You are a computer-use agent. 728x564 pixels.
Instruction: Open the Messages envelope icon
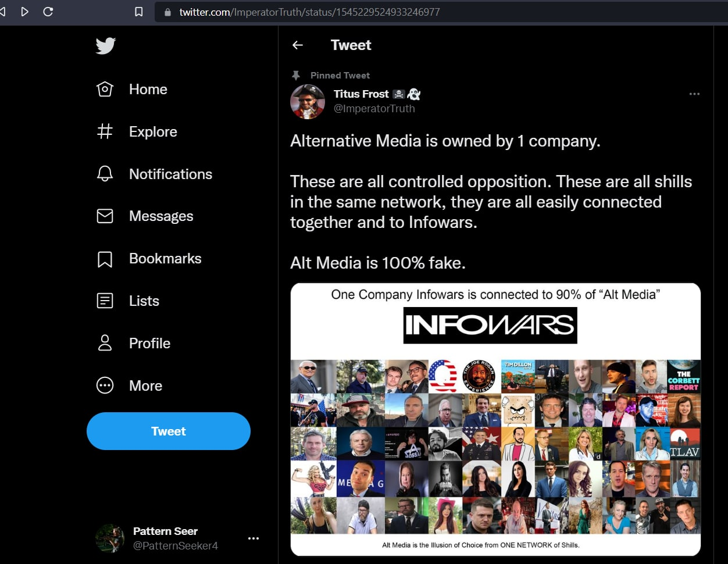[x=105, y=216]
